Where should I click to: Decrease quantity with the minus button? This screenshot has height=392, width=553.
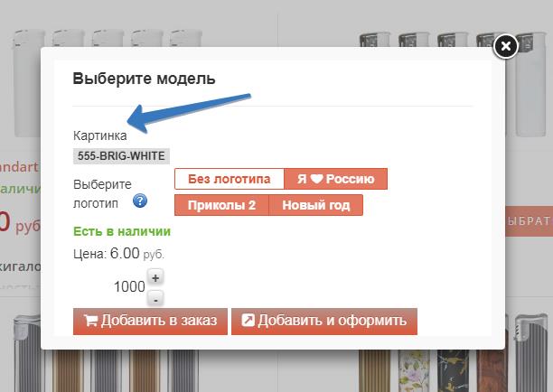click(x=155, y=297)
